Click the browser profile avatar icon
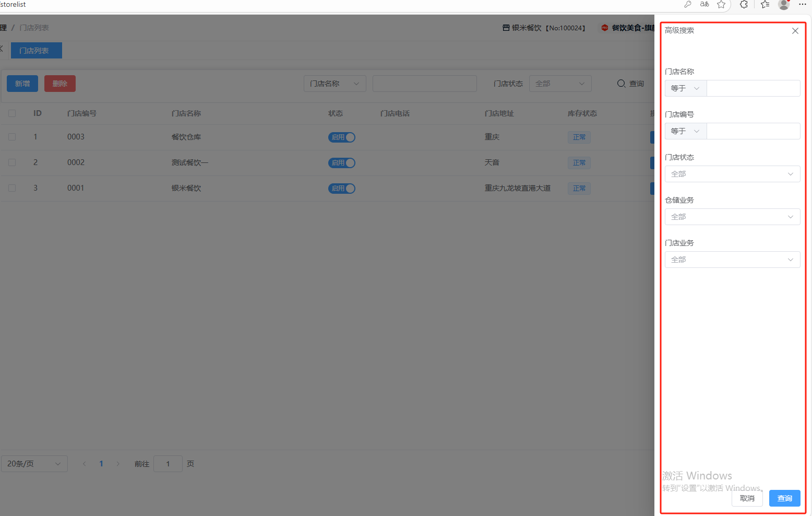Image resolution: width=812 pixels, height=516 pixels. [783, 5]
